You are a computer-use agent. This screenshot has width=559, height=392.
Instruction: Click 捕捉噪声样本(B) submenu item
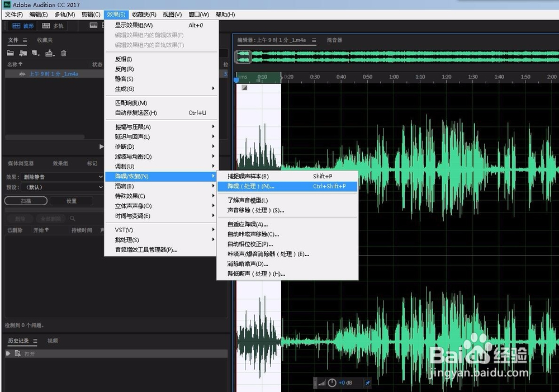click(x=287, y=176)
